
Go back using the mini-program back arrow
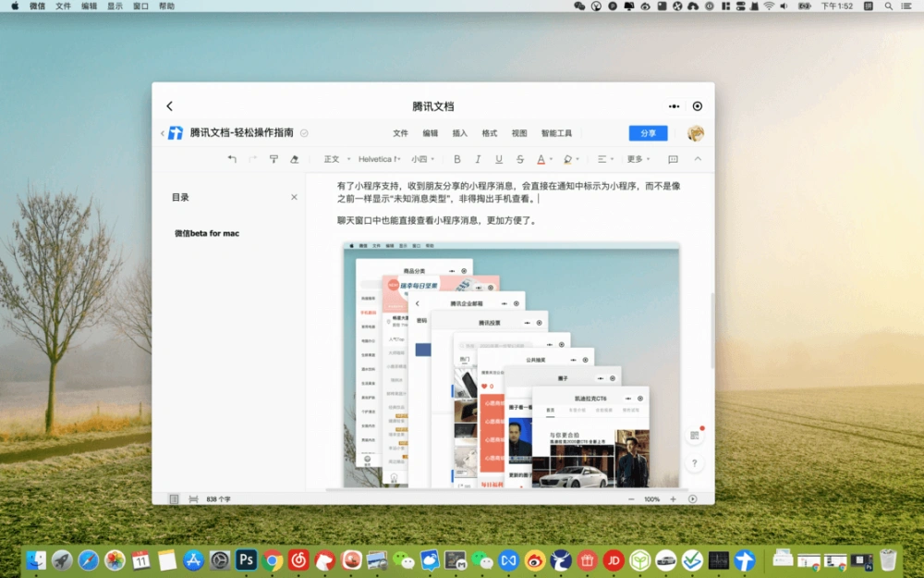170,106
